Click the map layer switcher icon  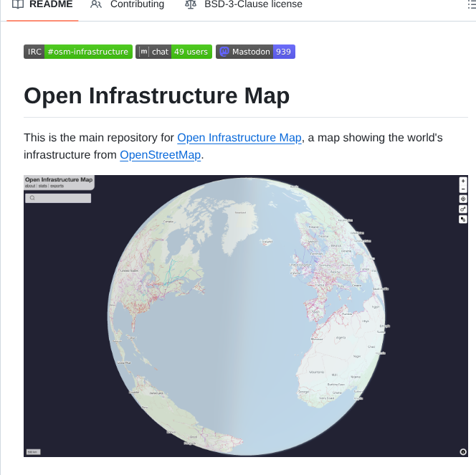point(463,219)
